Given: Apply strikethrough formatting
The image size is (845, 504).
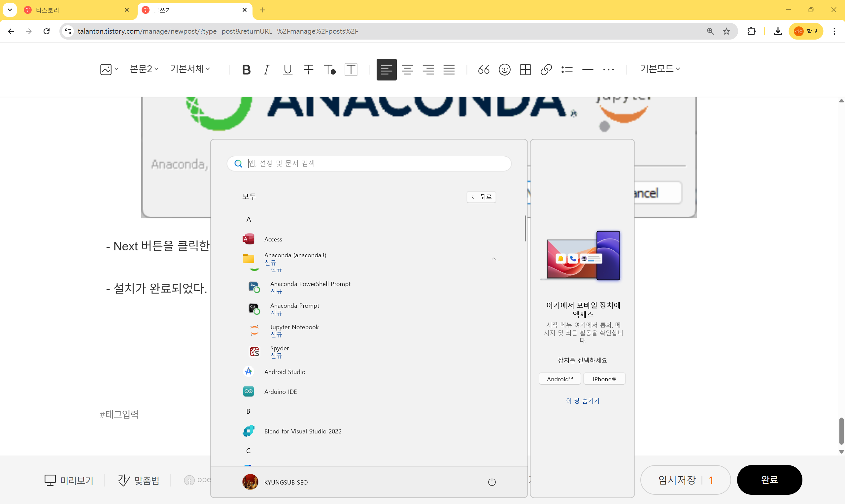Looking at the screenshot, I should 309,70.
